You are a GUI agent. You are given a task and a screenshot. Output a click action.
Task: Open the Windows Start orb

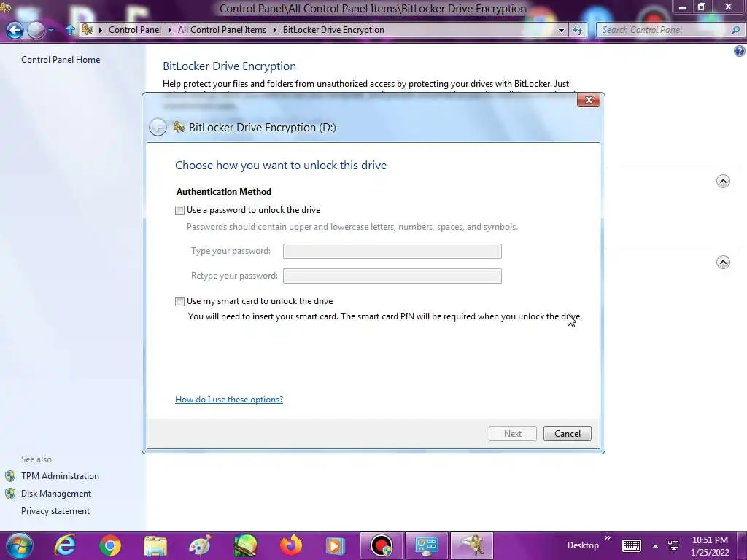[x=18, y=545]
